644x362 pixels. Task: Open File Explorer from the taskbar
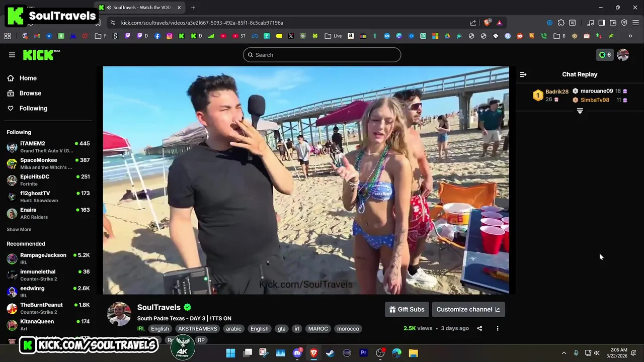413,353
